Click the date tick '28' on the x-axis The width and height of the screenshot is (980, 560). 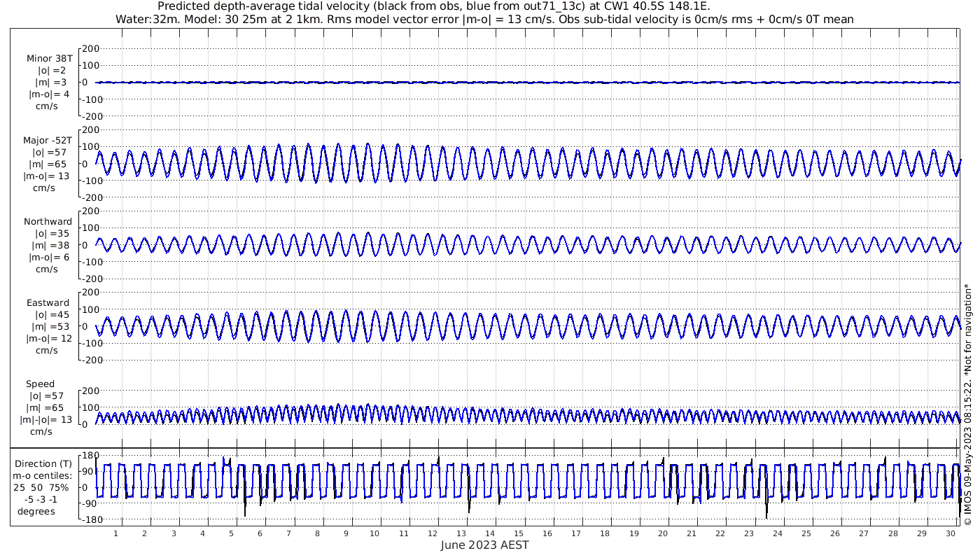click(x=892, y=533)
